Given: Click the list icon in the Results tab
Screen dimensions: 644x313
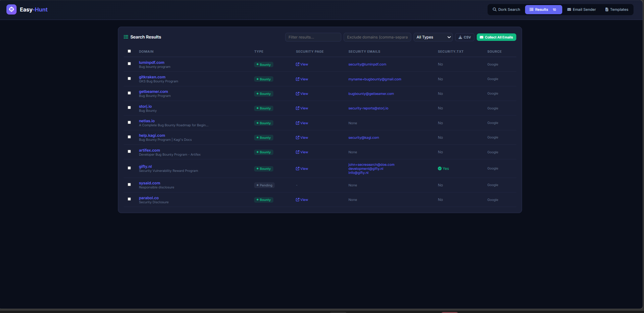Looking at the screenshot, I should pyautogui.click(x=531, y=9).
